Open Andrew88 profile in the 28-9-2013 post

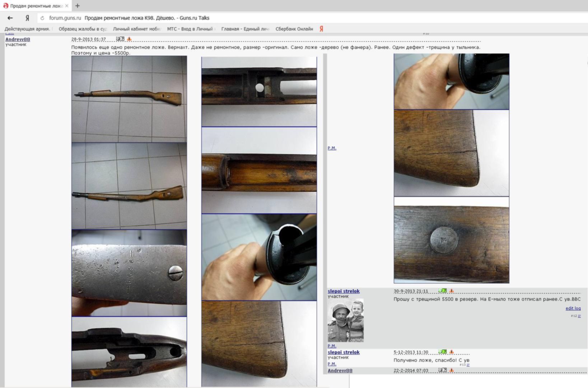18,39
